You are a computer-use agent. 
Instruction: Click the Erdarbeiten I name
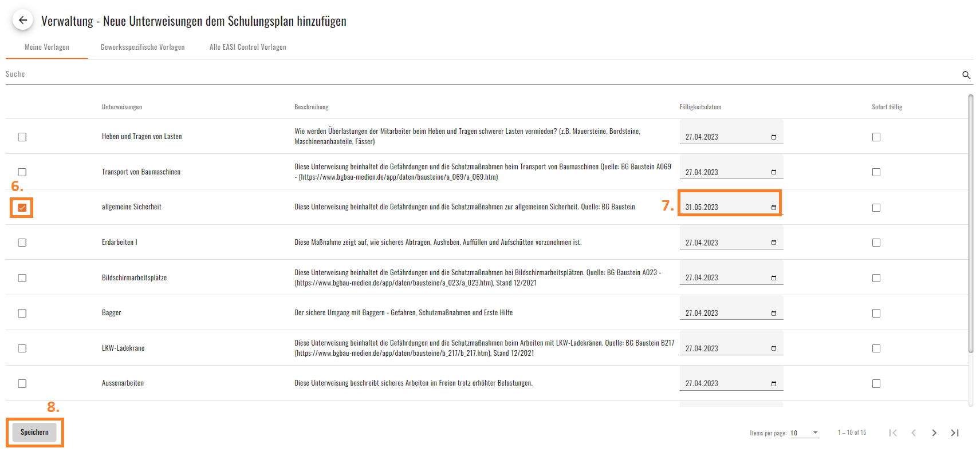120,243
